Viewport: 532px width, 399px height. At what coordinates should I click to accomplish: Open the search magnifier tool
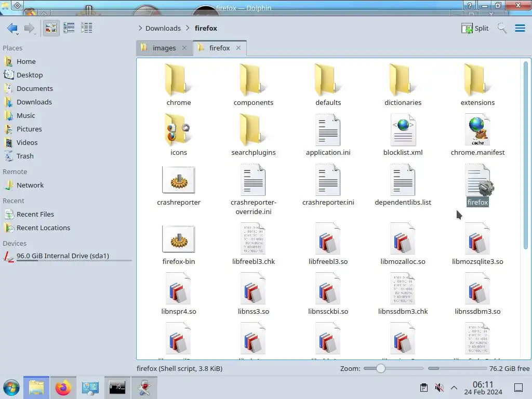click(x=502, y=28)
